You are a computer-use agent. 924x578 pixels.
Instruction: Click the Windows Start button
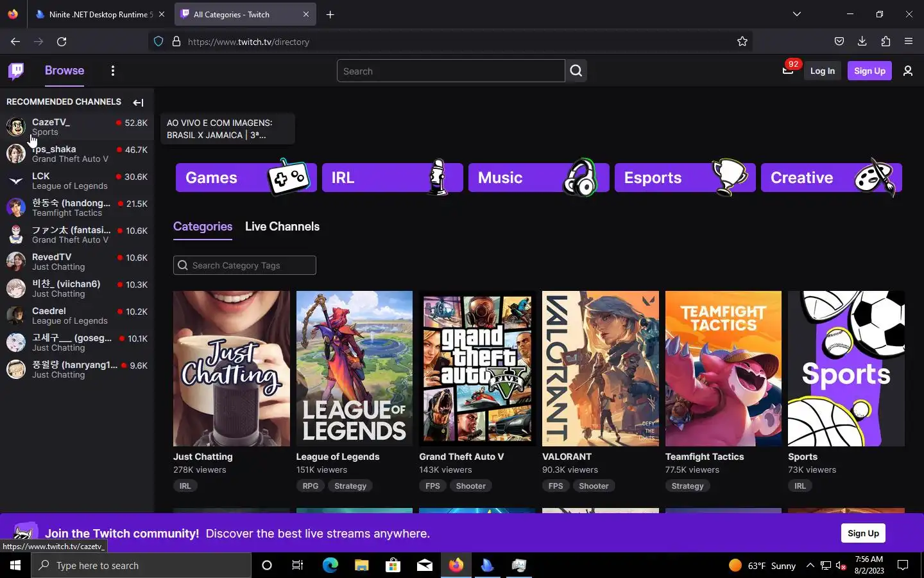click(15, 565)
